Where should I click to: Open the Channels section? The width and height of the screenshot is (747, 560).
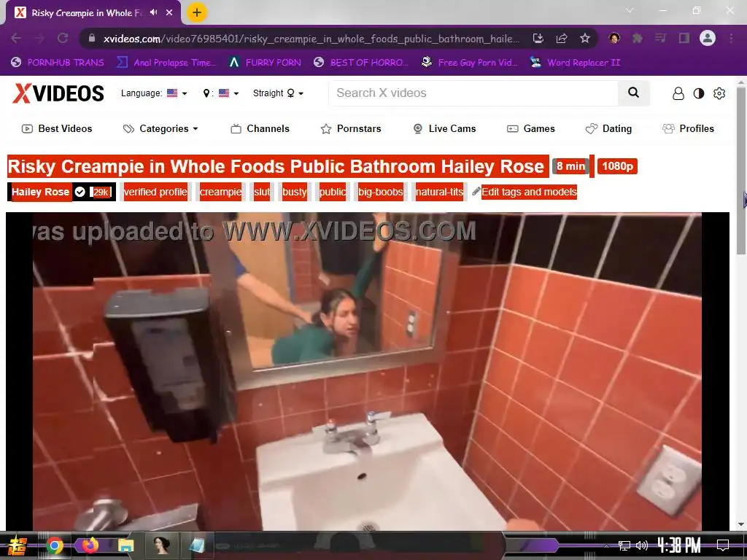(260, 128)
